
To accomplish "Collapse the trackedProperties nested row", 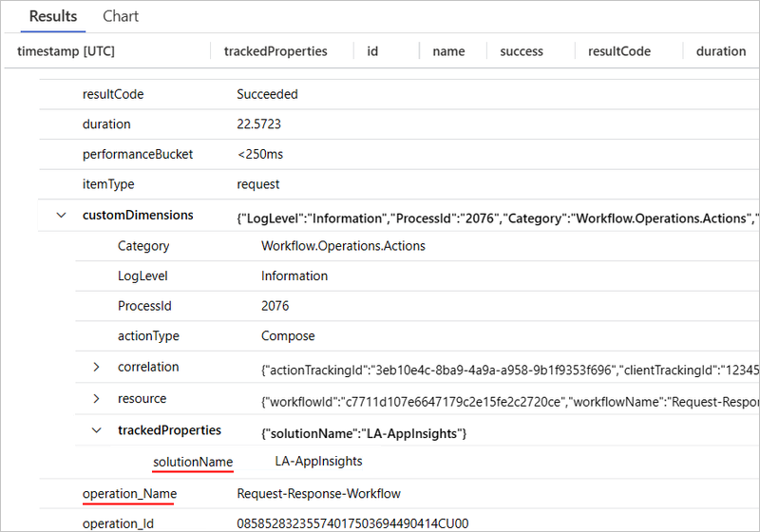I will (x=97, y=430).
